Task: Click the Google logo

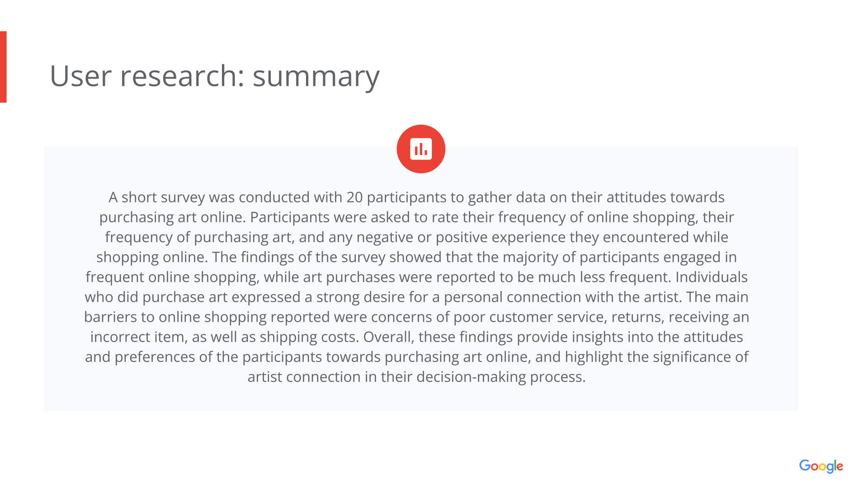Action: pos(821,466)
